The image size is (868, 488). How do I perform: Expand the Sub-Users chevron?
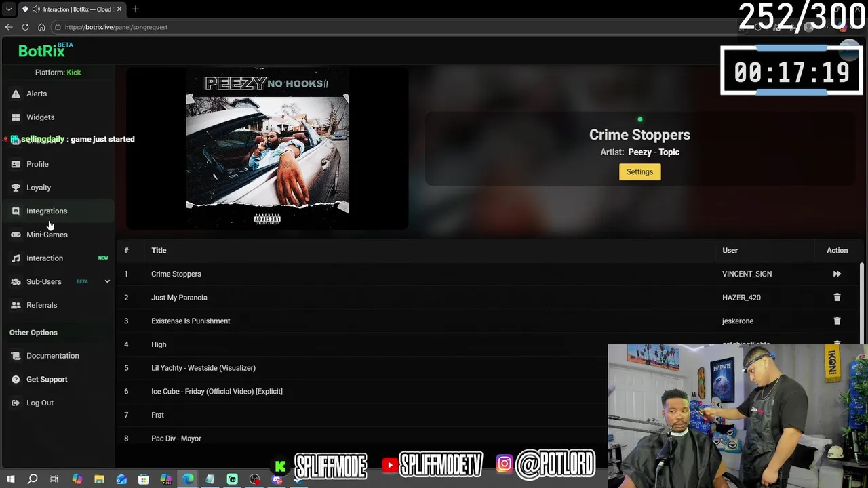107,281
